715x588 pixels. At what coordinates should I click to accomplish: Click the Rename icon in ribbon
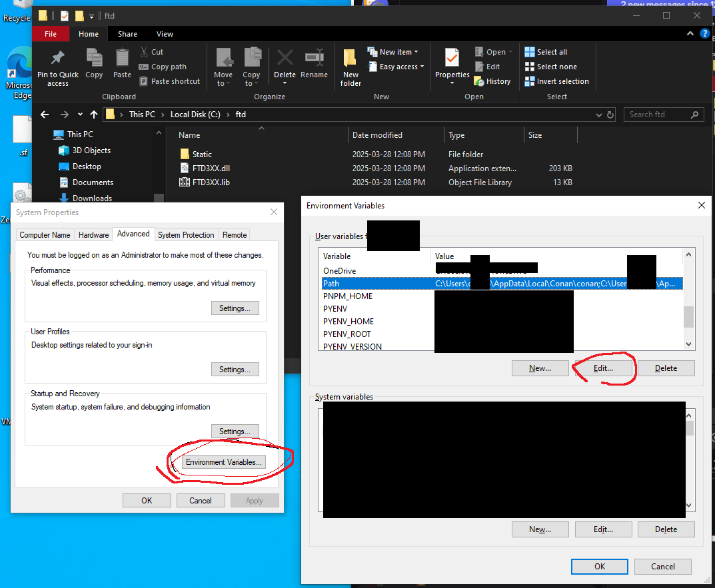[x=314, y=59]
